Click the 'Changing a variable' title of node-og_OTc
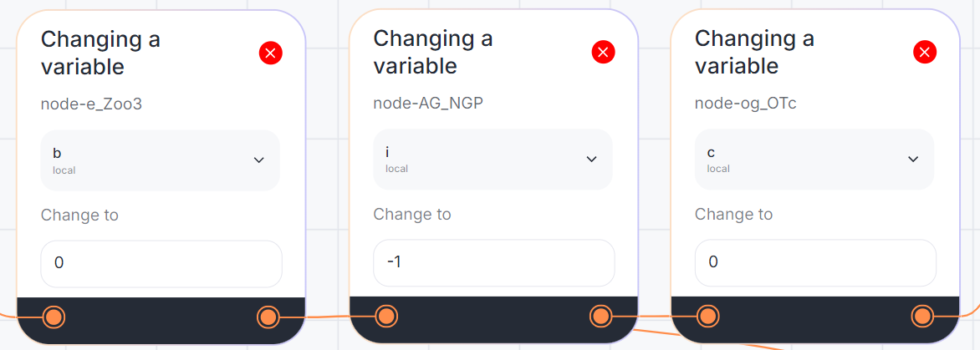The width and height of the screenshot is (980, 350). click(x=754, y=52)
